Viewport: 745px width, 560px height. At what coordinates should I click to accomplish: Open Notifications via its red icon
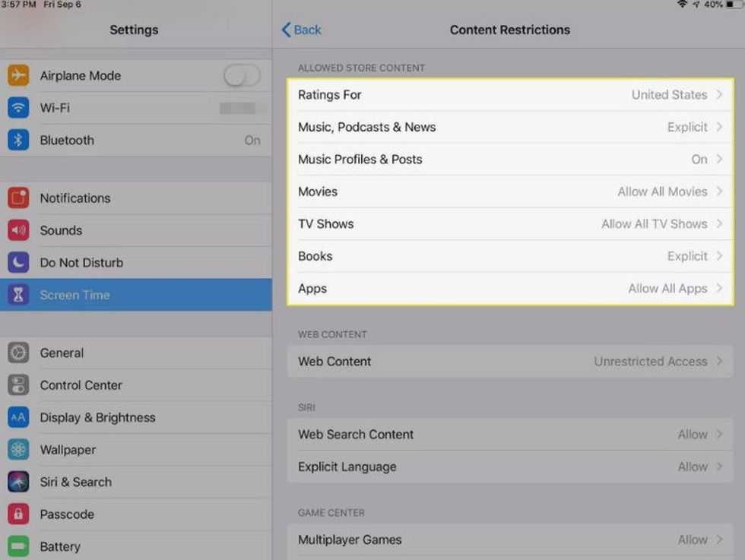click(x=18, y=198)
